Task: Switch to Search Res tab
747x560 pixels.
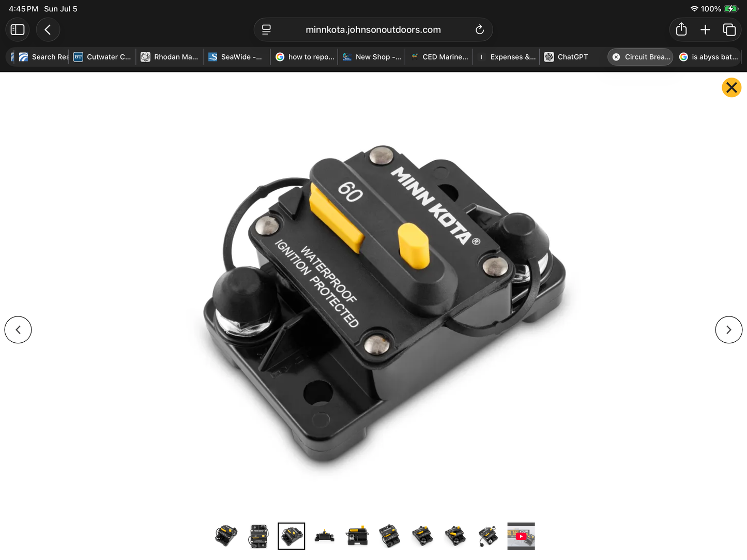Action: coord(43,57)
